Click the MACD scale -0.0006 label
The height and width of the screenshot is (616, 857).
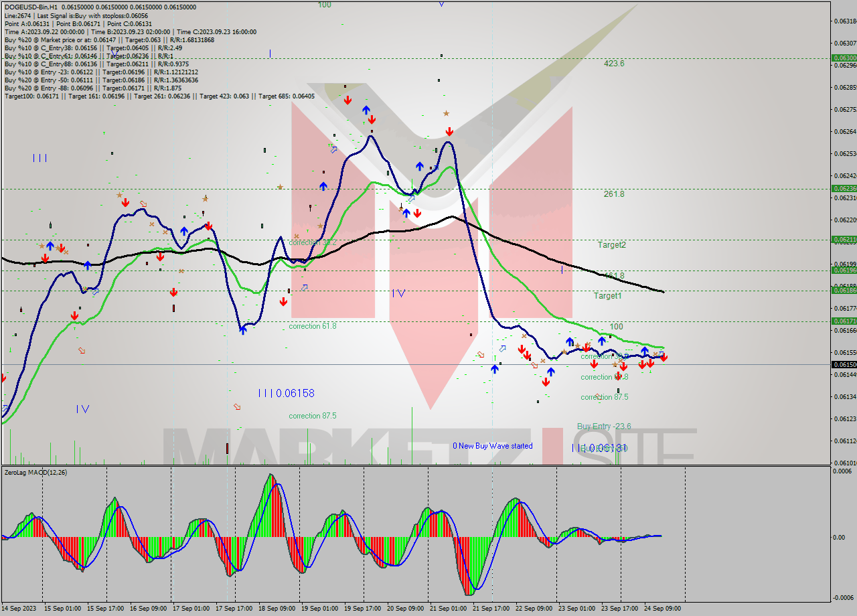point(844,598)
